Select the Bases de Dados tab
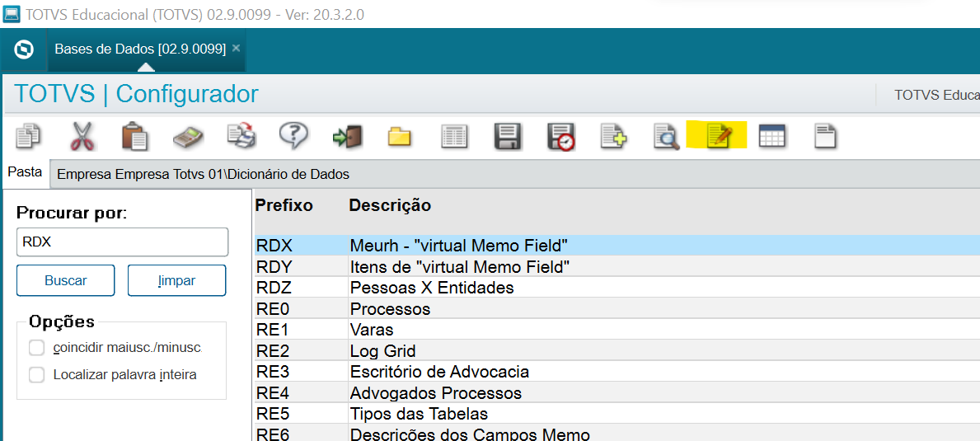Image resolution: width=980 pixels, height=441 pixels. pos(140,49)
